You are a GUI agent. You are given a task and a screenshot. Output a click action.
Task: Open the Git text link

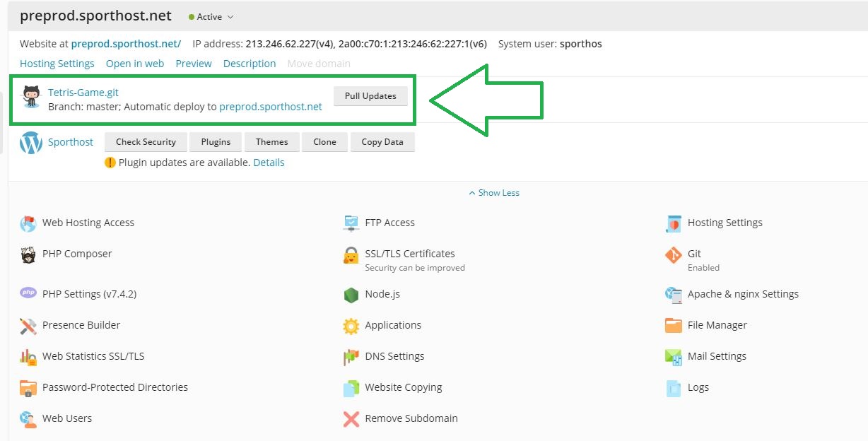coord(694,254)
